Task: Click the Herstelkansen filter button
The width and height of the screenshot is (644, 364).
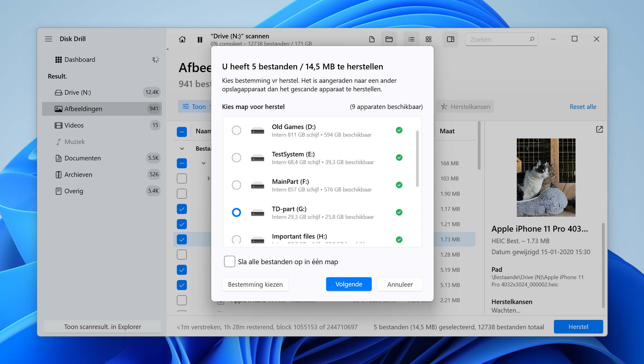Action: [465, 107]
